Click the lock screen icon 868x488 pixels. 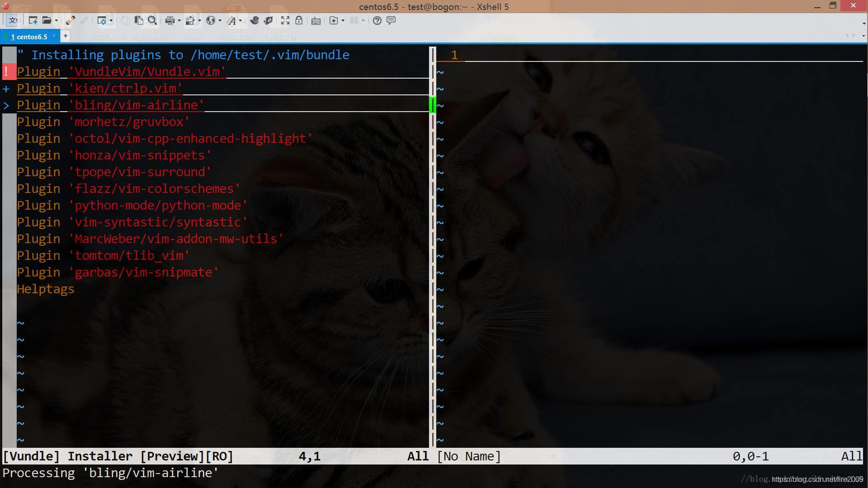tap(299, 20)
